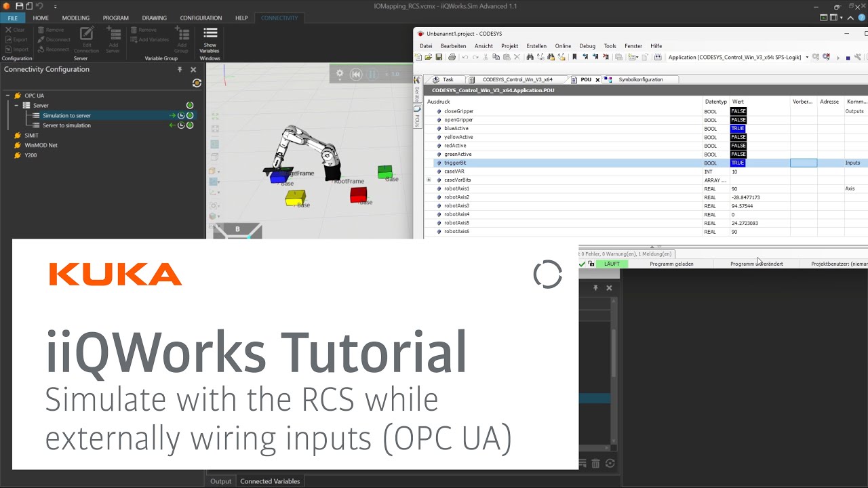Switch to the Symbolkonfiguration tab
868x488 pixels.
[639, 80]
